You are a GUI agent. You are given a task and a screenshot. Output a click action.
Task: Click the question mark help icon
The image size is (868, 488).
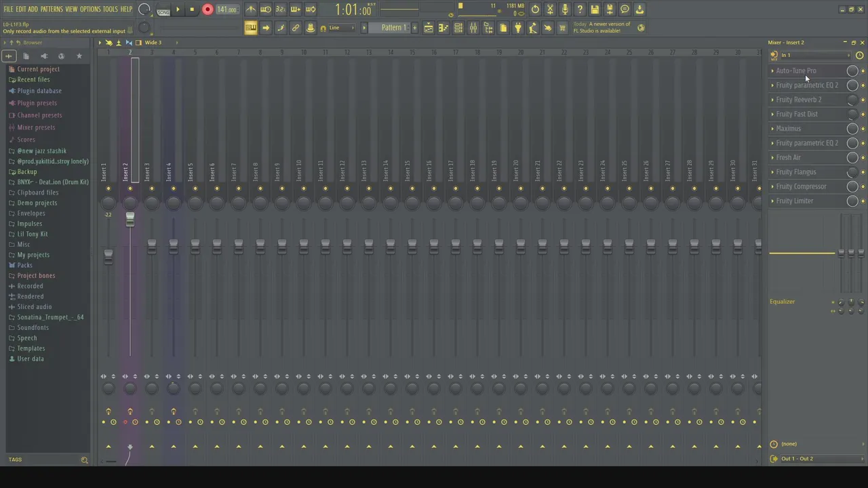pyautogui.click(x=580, y=9)
